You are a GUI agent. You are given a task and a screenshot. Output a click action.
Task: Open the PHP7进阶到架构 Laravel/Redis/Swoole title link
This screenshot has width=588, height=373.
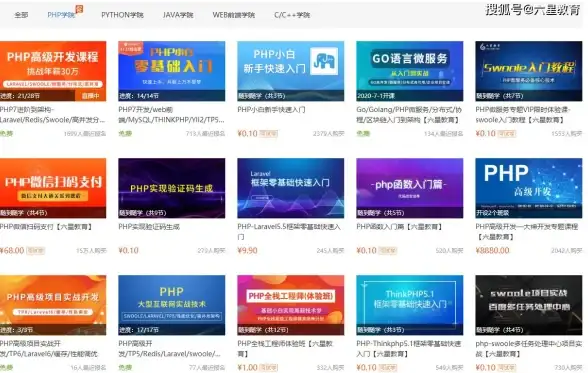(52, 115)
